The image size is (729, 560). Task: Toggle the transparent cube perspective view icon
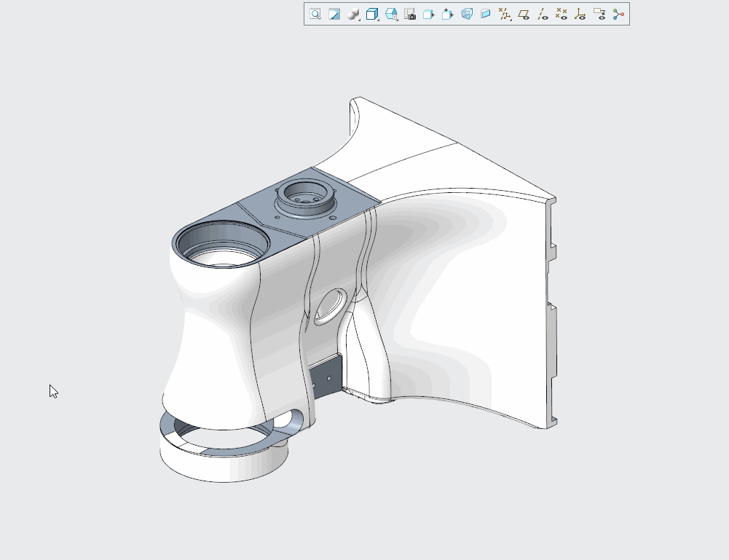click(x=467, y=14)
